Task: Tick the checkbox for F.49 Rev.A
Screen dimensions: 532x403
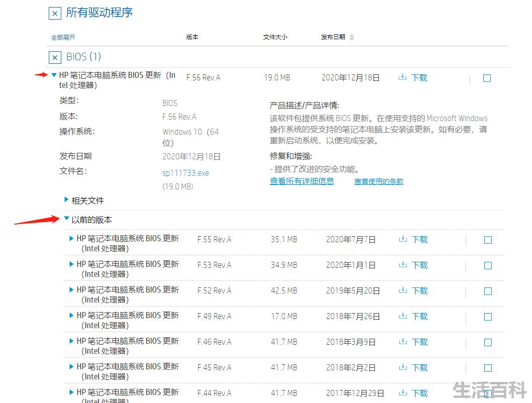Action: tap(488, 317)
